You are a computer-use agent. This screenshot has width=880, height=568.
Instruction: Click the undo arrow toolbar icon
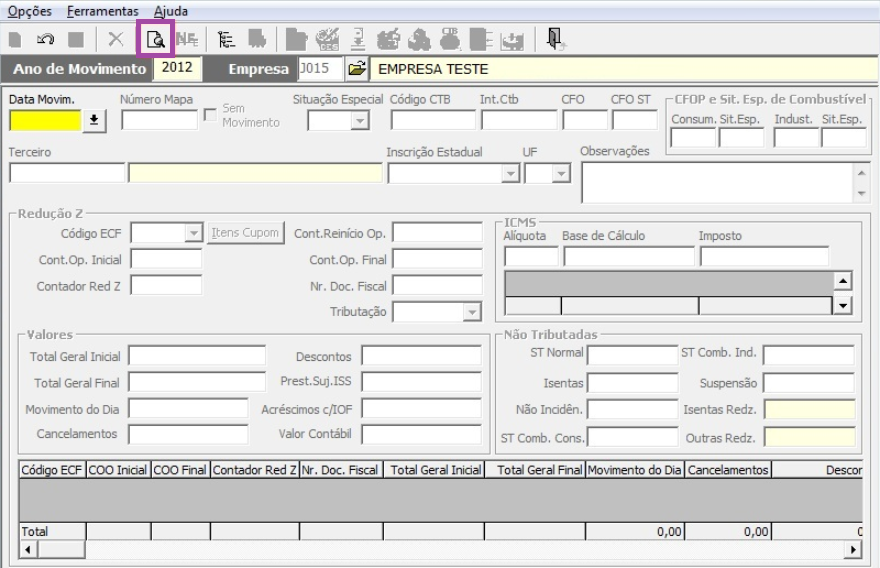pyautogui.click(x=44, y=39)
